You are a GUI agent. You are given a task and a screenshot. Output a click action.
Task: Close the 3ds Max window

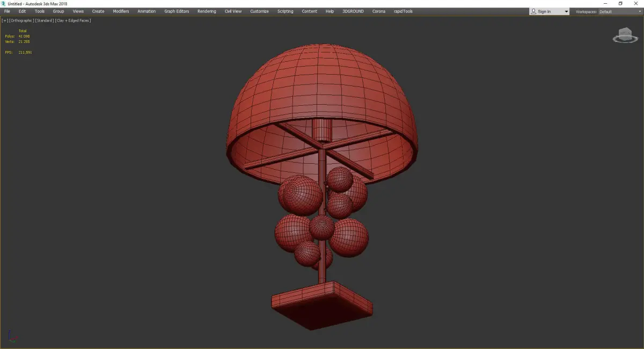(636, 4)
